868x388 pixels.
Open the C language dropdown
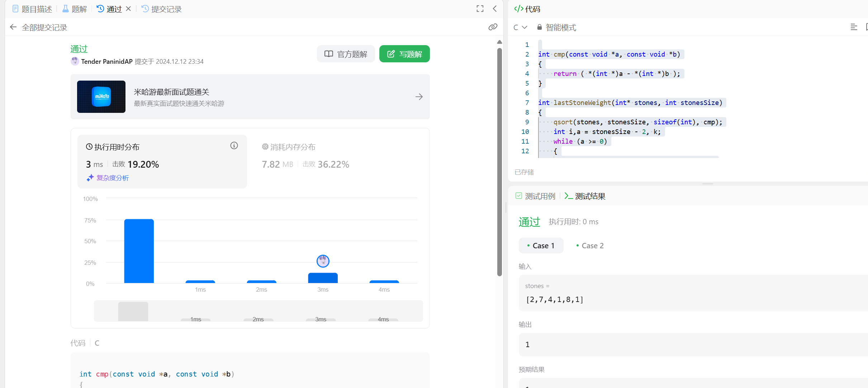click(520, 27)
